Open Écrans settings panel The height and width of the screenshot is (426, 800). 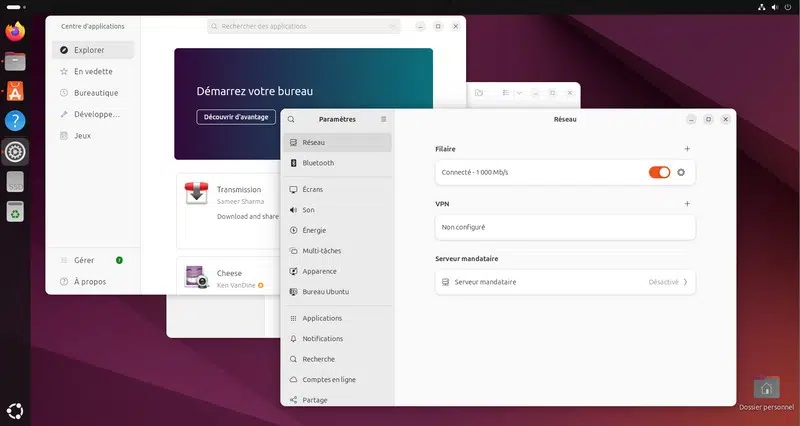337,189
